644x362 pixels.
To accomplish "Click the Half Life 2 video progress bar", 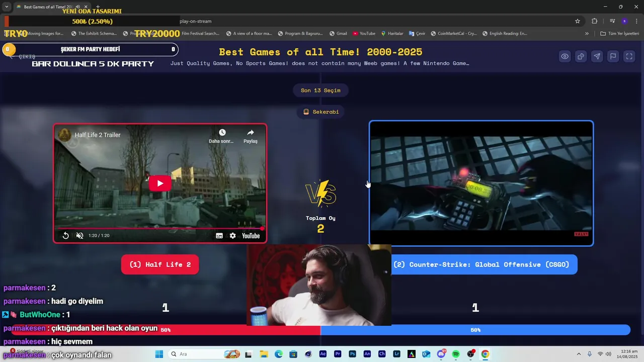I will point(160,228).
